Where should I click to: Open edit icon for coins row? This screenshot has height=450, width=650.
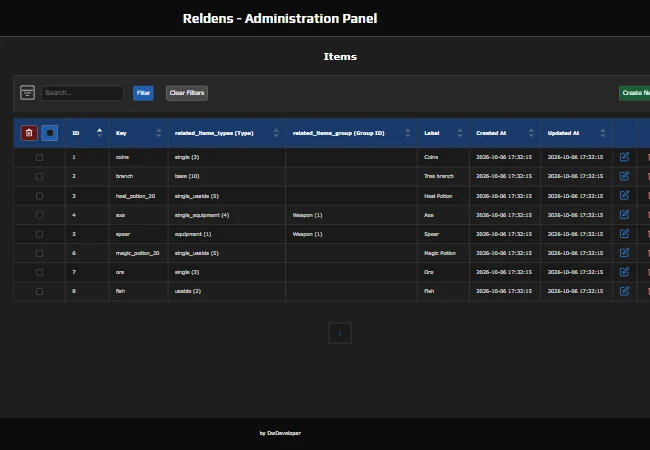(x=624, y=157)
